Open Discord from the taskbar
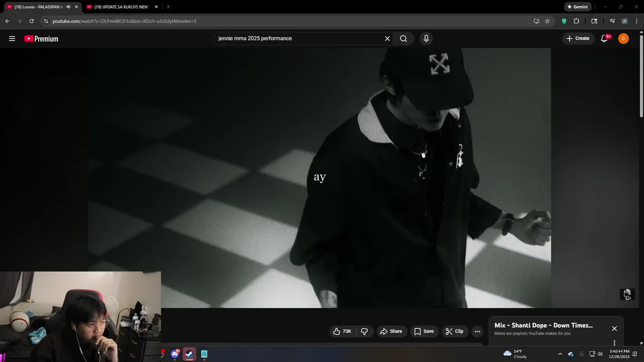The image size is (644, 362). point(175,354)
